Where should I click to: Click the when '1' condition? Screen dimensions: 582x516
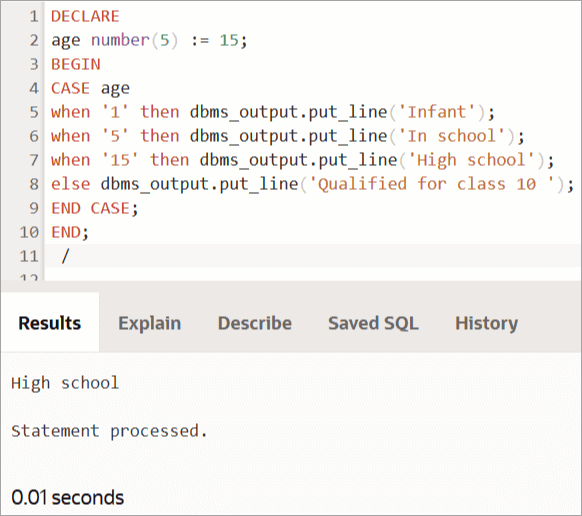[x=90, y=112]
